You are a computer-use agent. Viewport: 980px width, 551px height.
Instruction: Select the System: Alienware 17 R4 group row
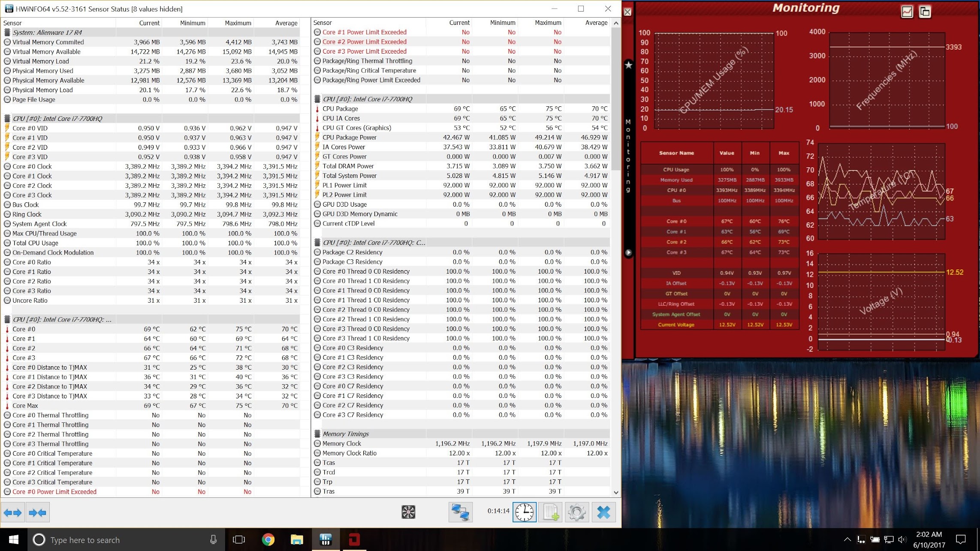click(150, 33)
